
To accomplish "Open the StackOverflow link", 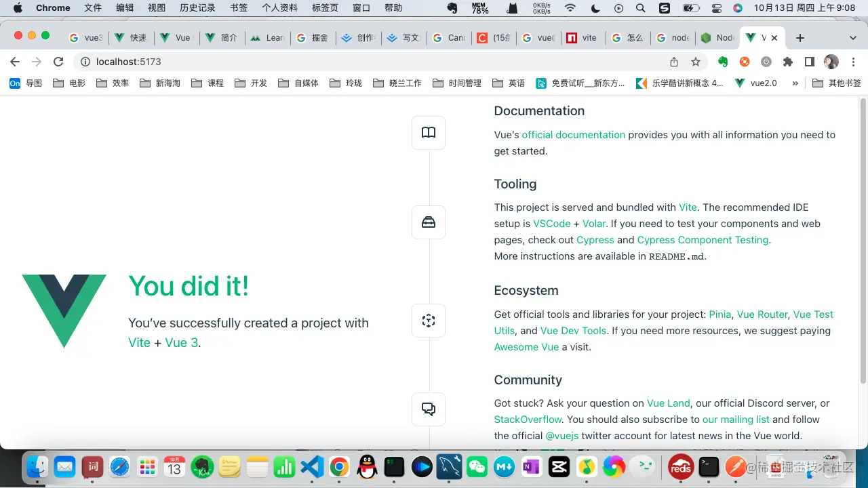I will [x=528, y=420].
